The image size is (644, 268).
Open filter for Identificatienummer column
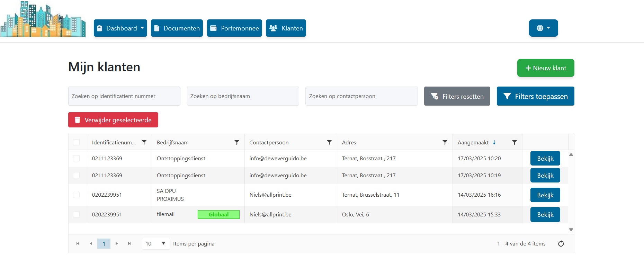pyautogui.click(x=144, y=142)
